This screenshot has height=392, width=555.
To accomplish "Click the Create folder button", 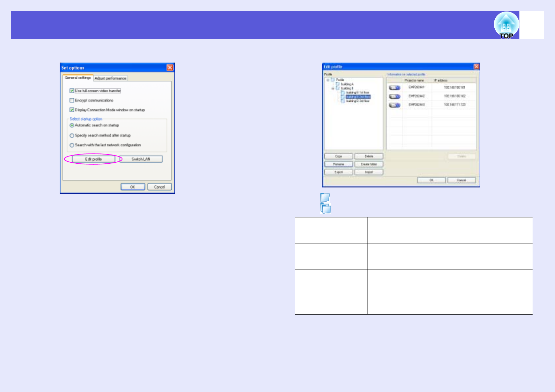I will click(369, 164).
